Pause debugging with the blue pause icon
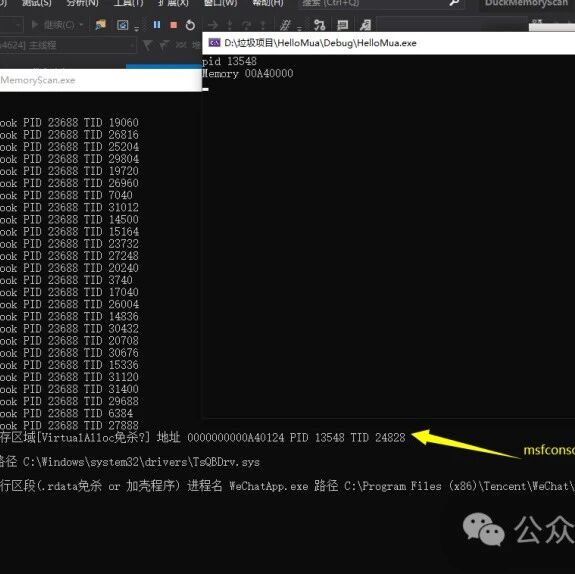Image resolution: width=575 pixels, height=574 pixels. 157,25
